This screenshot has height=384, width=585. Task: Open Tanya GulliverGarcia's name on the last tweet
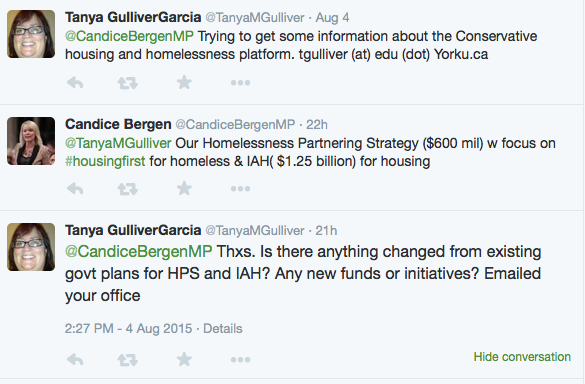coord(133,230)
